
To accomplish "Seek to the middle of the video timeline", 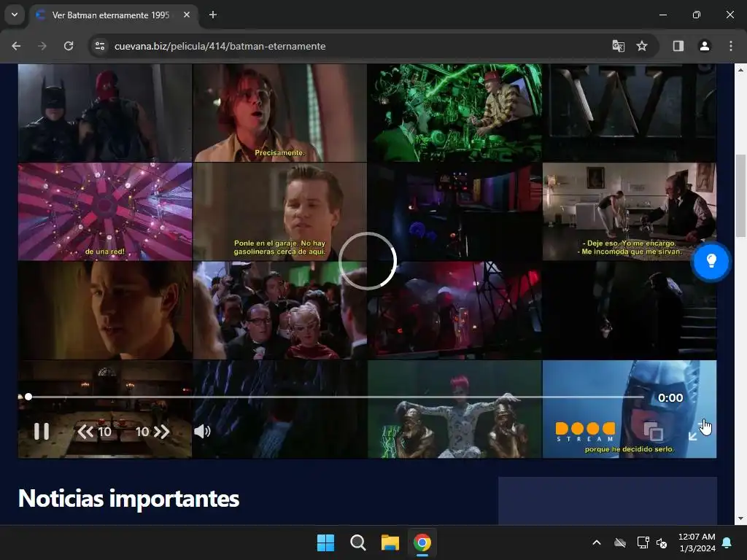I will 336,397.
